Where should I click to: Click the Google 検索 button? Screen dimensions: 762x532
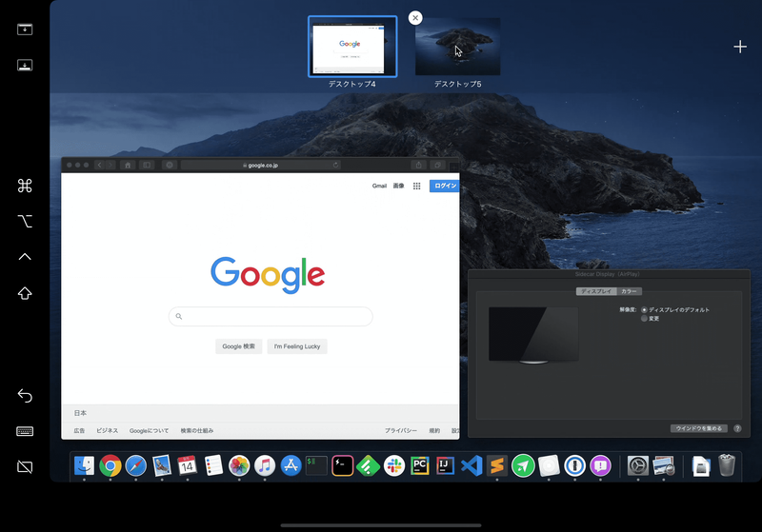239,346
